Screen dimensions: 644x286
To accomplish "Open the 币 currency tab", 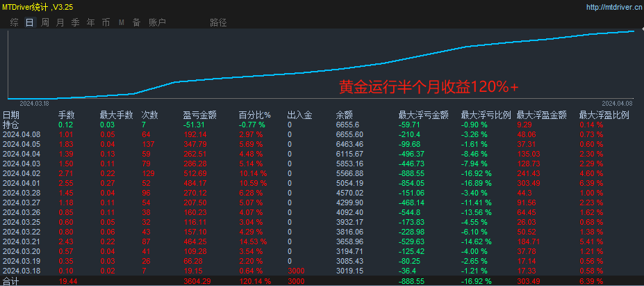I will pyautogui.click(x=106, y=23).
